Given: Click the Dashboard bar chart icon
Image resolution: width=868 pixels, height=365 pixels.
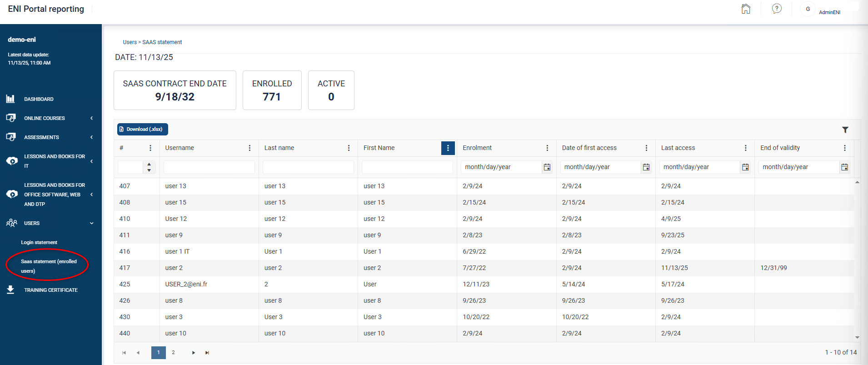Looking at the screenshot, I should pyautogui.click(x=10, y=99).
